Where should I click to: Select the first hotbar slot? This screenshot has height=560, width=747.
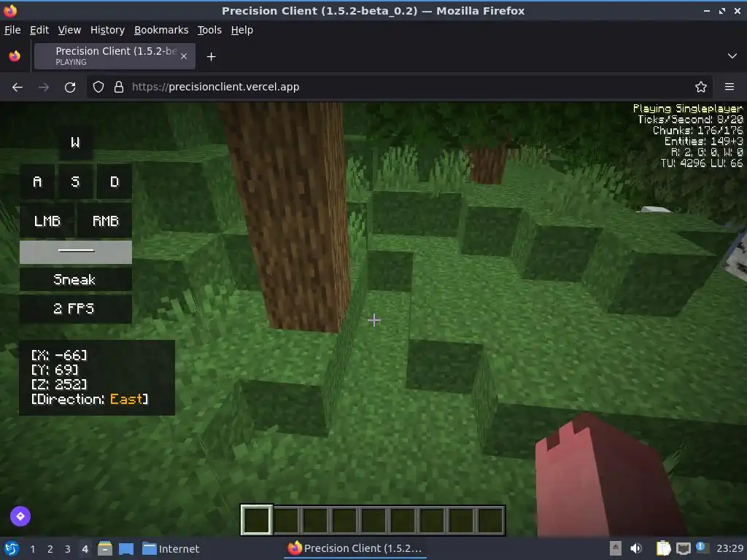[256, 520]
